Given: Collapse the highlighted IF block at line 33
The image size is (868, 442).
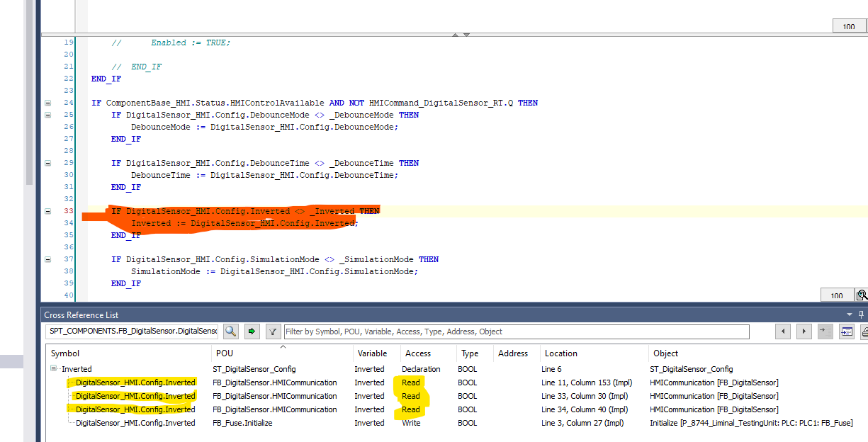Looking at the screenshot, I should click(47, 210).
